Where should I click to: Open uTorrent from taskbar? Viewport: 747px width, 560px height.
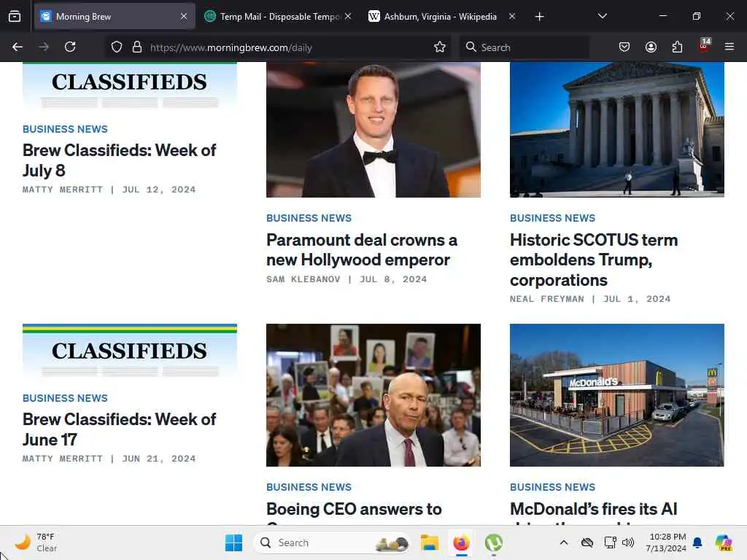coord(494,542)
